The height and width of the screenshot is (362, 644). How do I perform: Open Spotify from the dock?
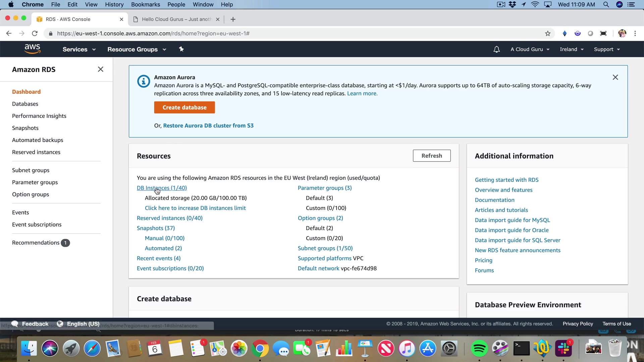pyautogui.click(x=479, y=349)
